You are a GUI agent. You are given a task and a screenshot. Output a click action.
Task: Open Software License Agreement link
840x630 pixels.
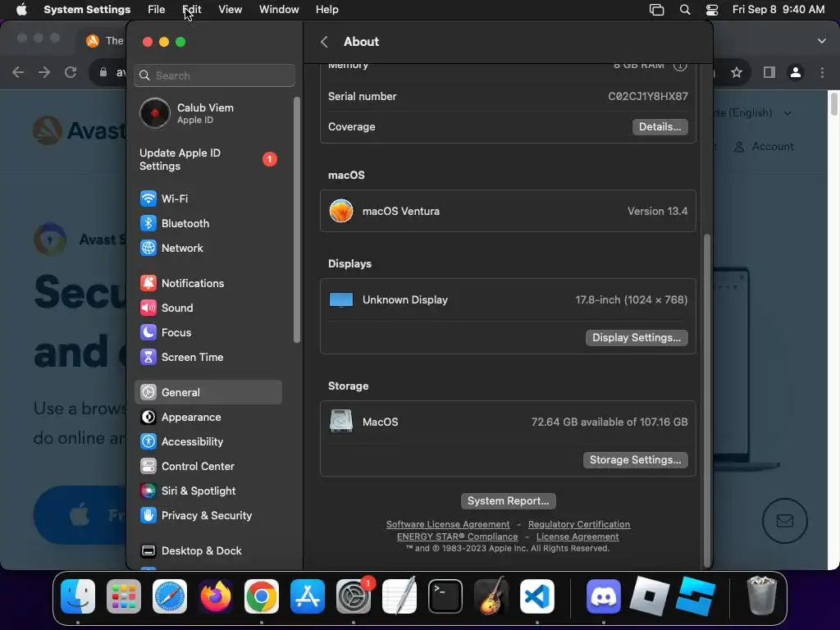click(448, 524)
